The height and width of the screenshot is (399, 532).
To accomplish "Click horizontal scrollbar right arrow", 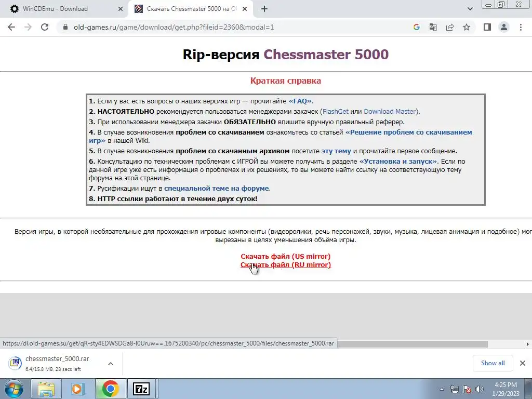I will 528,344.
